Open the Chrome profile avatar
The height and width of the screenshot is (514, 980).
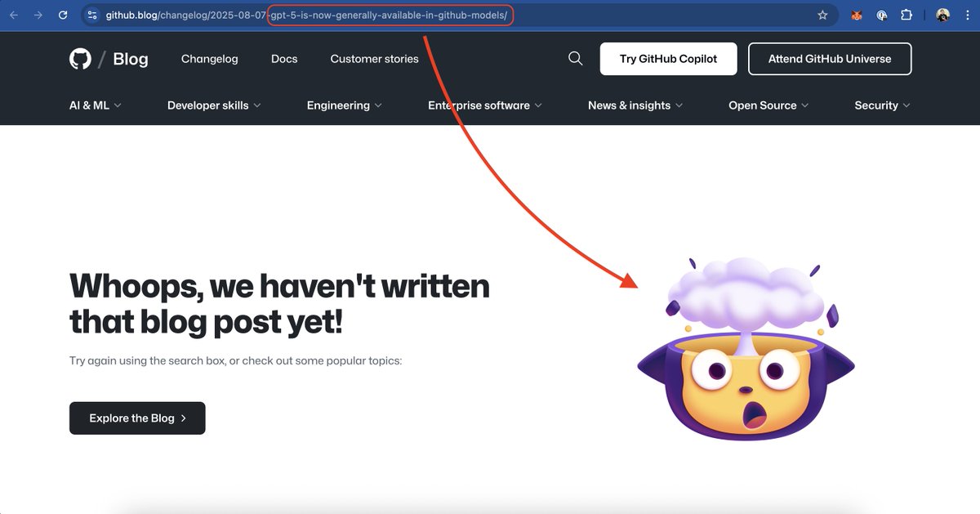(943, 15)
